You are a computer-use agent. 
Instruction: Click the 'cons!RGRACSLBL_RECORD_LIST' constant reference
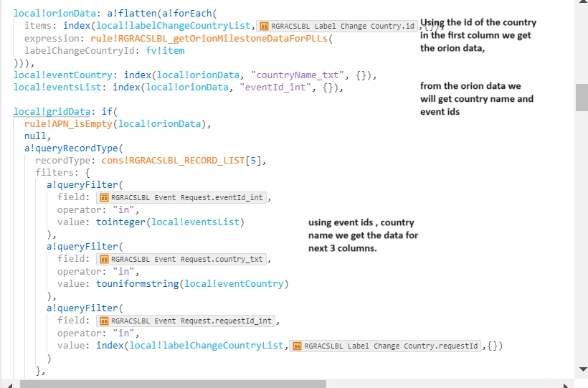coord(173,161)
